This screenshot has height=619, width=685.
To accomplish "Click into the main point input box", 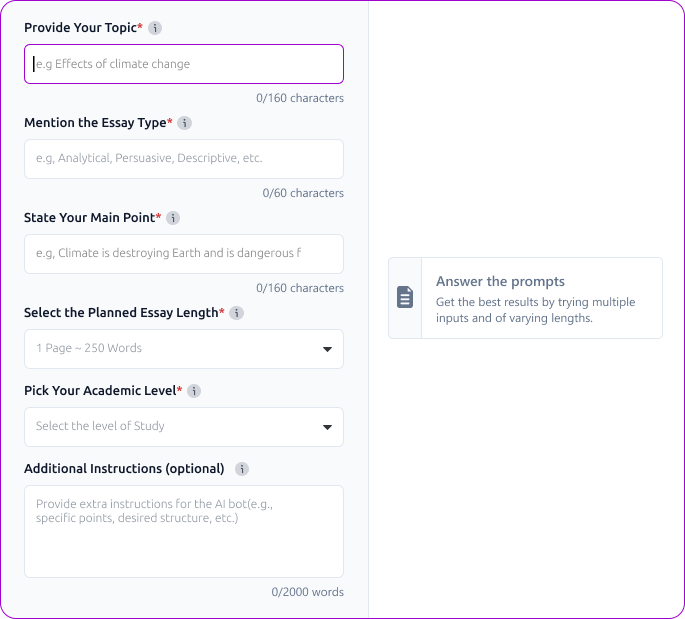I will coord(184,254).
